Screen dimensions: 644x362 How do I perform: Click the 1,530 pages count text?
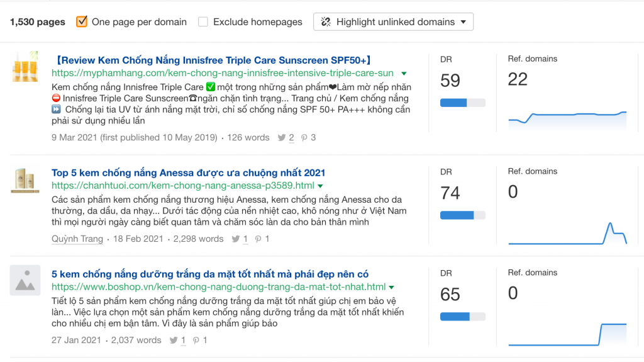37,22
